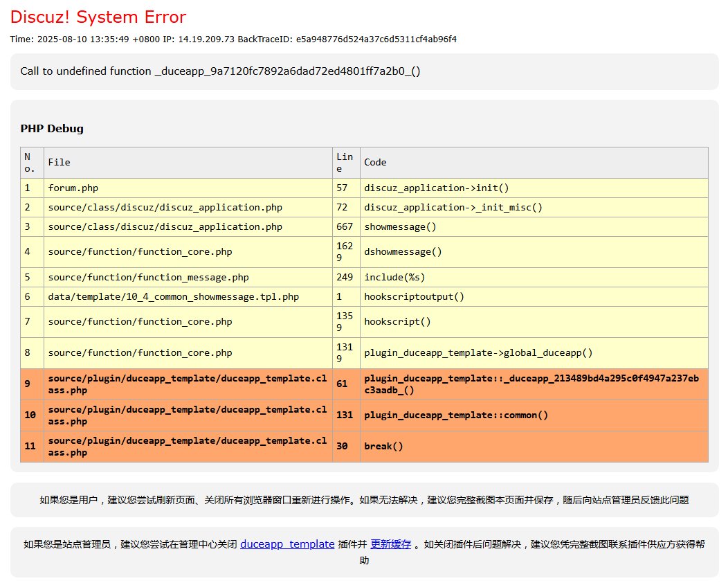
Task: Click the include(%s) code cell
Action: click(x=534, y=278)
